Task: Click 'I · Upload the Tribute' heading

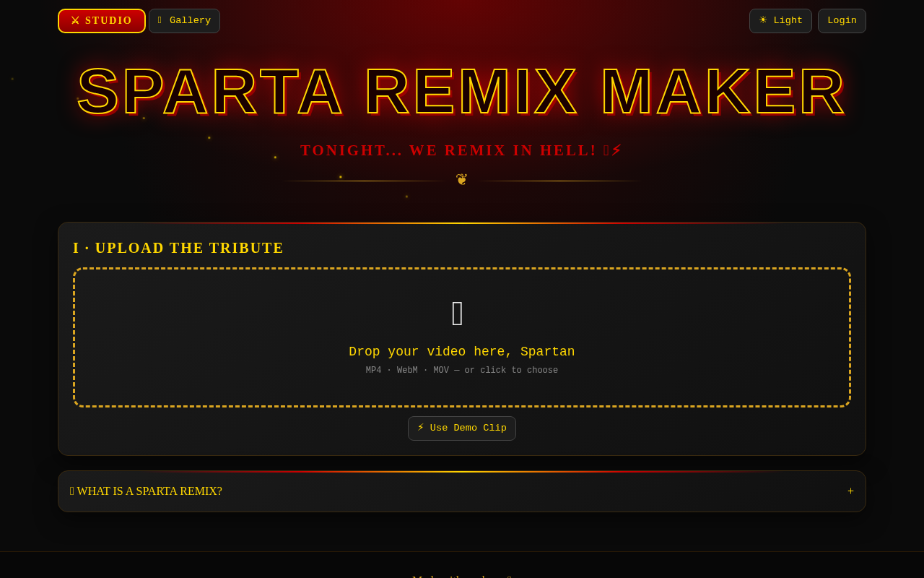Action: click(x=178, y=248)
